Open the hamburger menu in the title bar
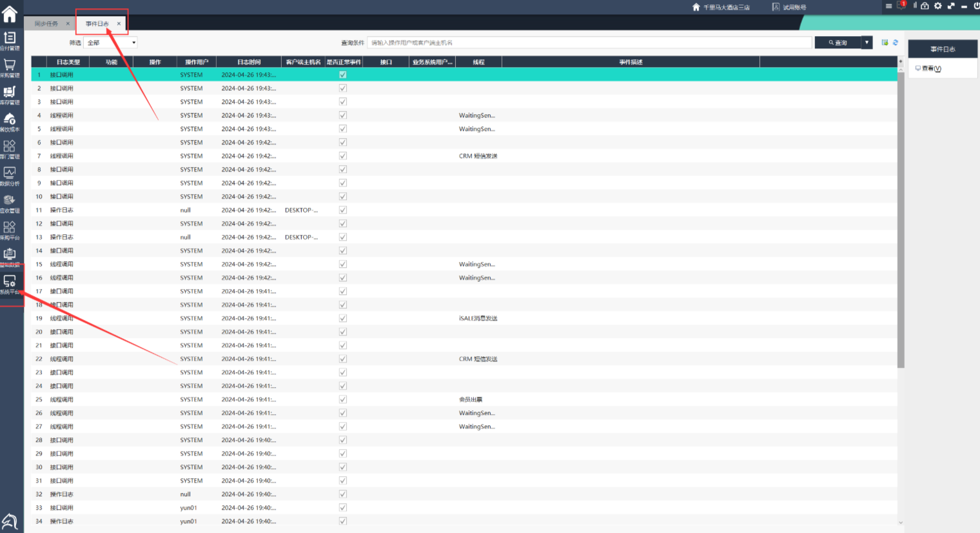The width and height of the screenshot is (980, 533). 888,6
